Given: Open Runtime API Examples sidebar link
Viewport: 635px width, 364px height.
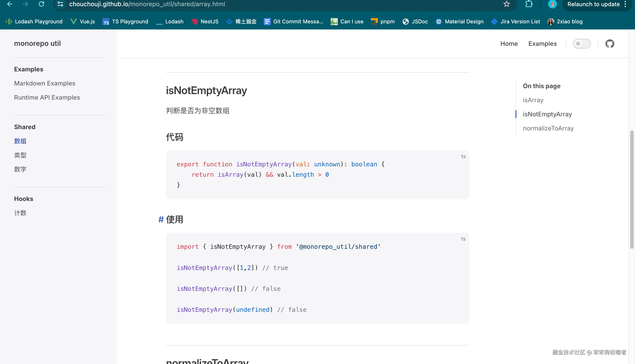Looking at the screenshot, I should point(47,97).
